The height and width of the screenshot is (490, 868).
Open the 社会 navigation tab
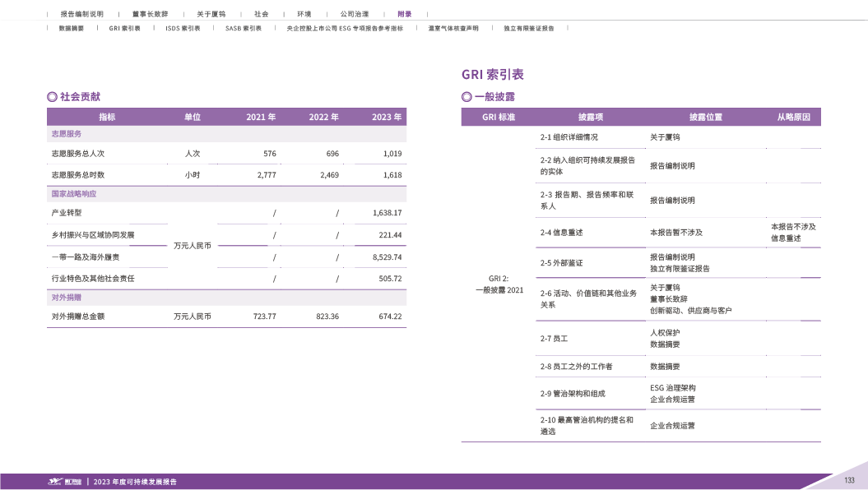(x=261, y=15)
